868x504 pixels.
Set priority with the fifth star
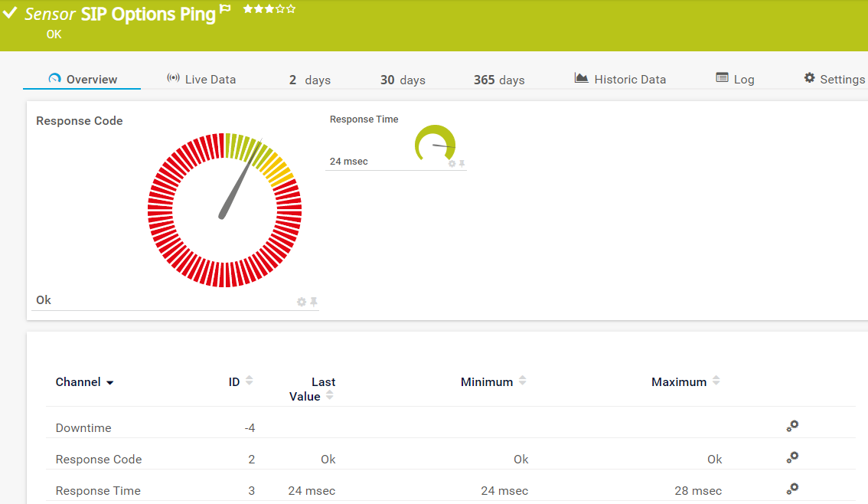pos(291,9)
